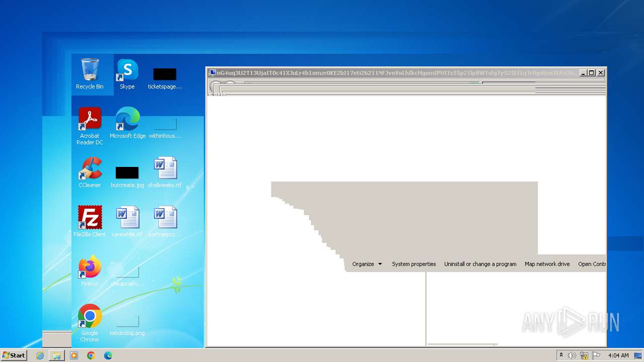Viewport: 644px width, 362px height.
Task: Minimize the garbled-title window
Action: 583,73
